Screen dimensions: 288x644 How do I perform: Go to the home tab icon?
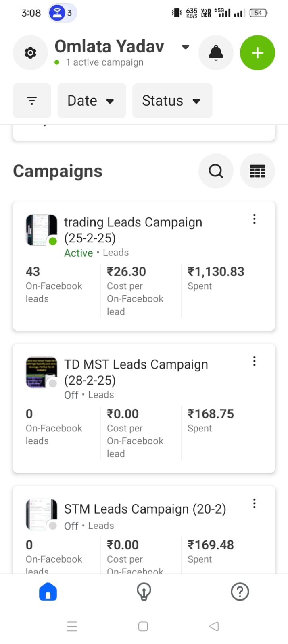coord(48,592)
